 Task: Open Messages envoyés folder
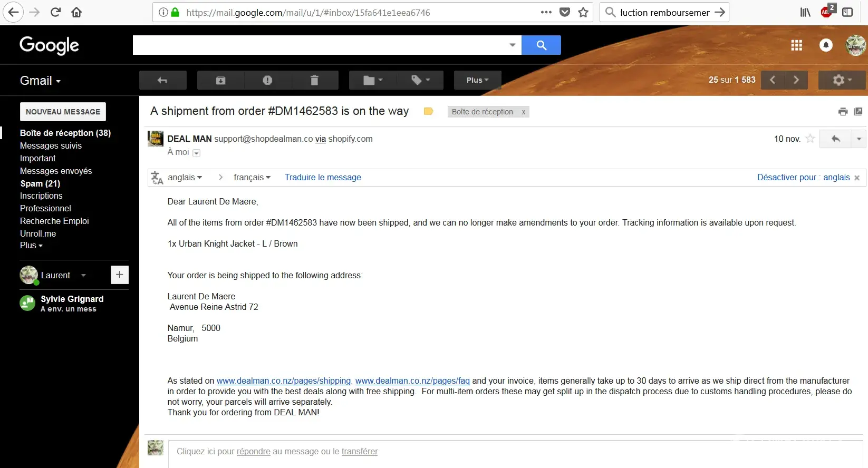click(56, 171)
